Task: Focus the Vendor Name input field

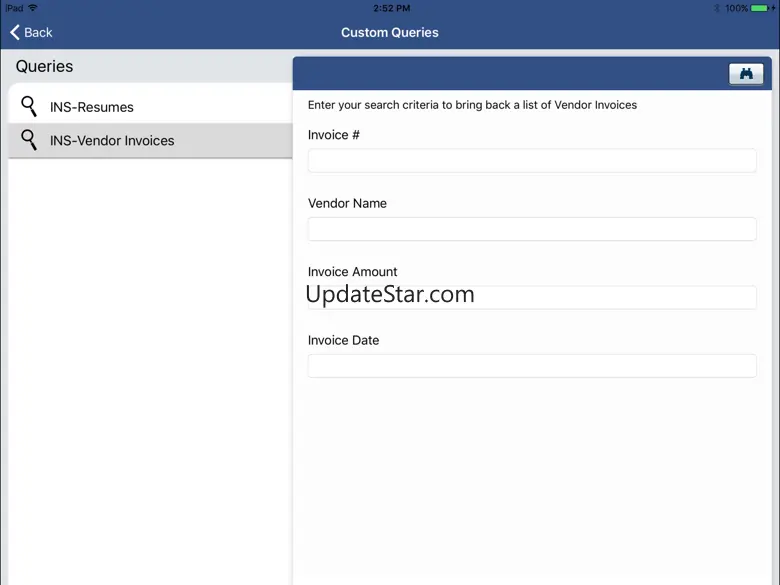Action: pos(532,229)
